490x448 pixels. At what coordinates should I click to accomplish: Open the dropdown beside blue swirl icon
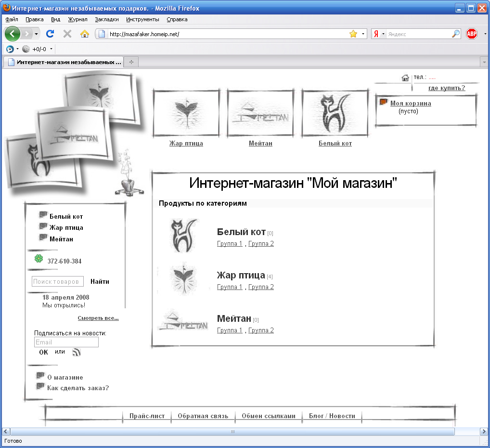(x=17, y=49)
